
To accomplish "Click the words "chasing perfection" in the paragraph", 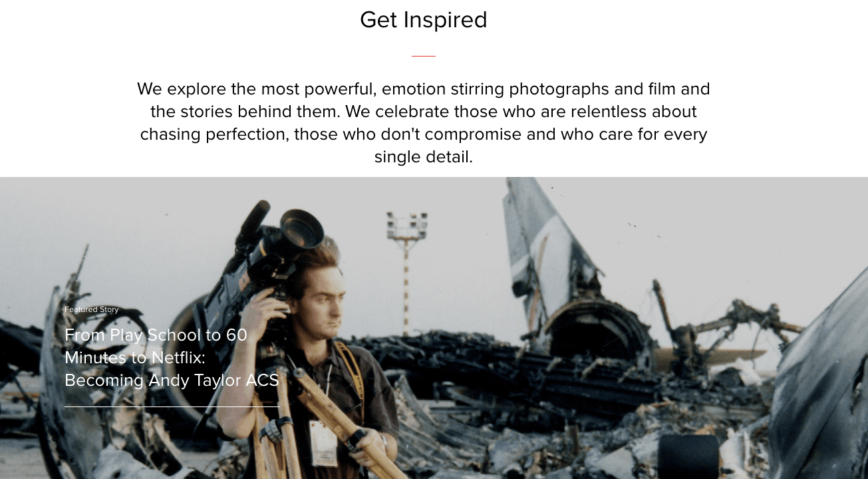I will [x=214, y=134].
